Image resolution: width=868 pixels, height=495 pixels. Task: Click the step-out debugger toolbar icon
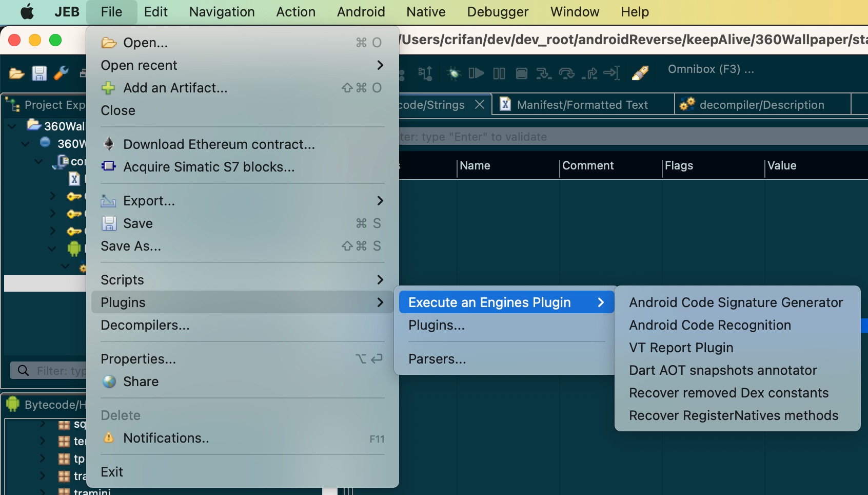(x=589, y=73)
